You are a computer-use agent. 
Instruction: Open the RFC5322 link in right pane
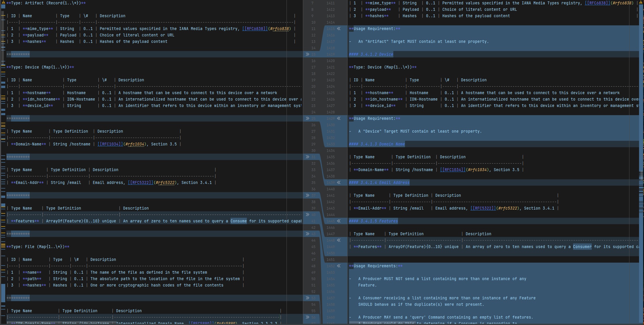click(x=483, y=208)
